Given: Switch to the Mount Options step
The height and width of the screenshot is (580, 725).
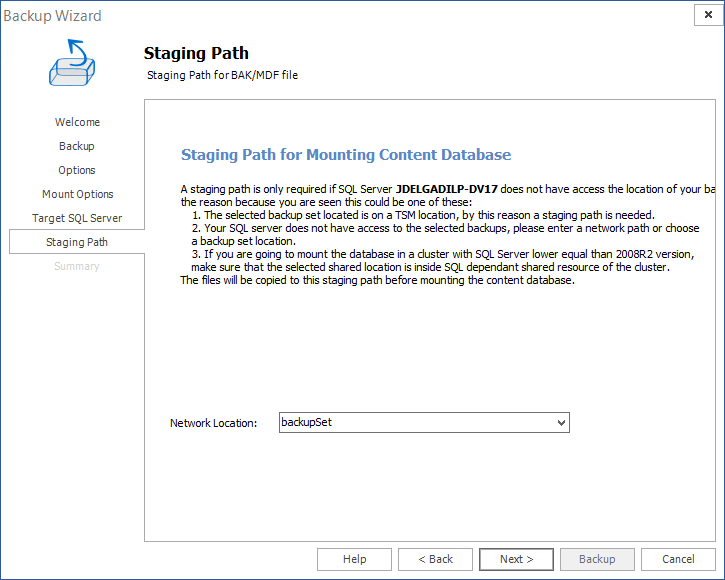Looking at the screenshot, I should tap(78, 194).
